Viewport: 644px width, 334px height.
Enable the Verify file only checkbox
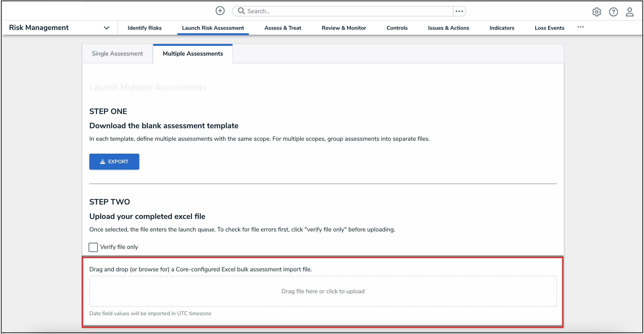click(x=93, y=247)
